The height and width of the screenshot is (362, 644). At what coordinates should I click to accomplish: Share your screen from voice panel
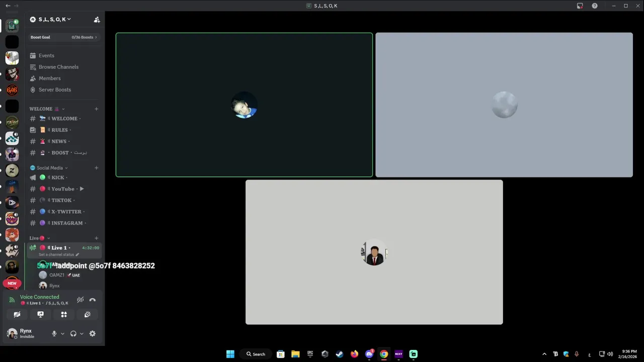click(x=40, y=314)
